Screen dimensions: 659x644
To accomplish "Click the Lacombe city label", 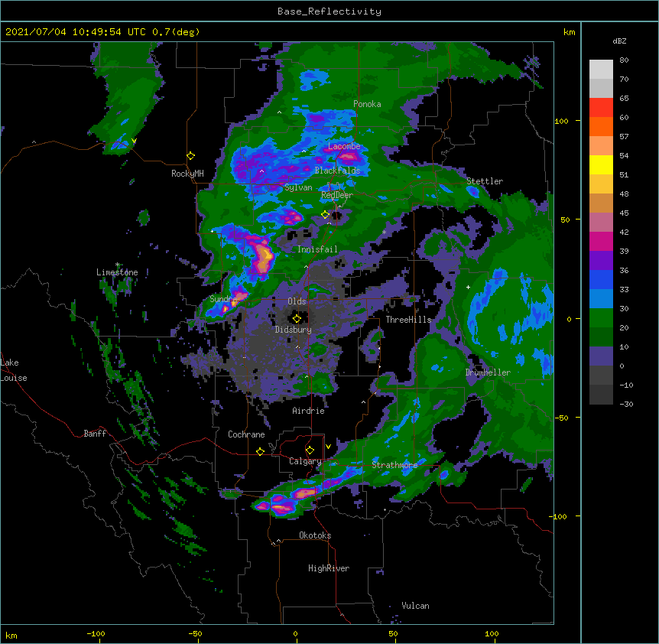I will (x=344, y=146).
